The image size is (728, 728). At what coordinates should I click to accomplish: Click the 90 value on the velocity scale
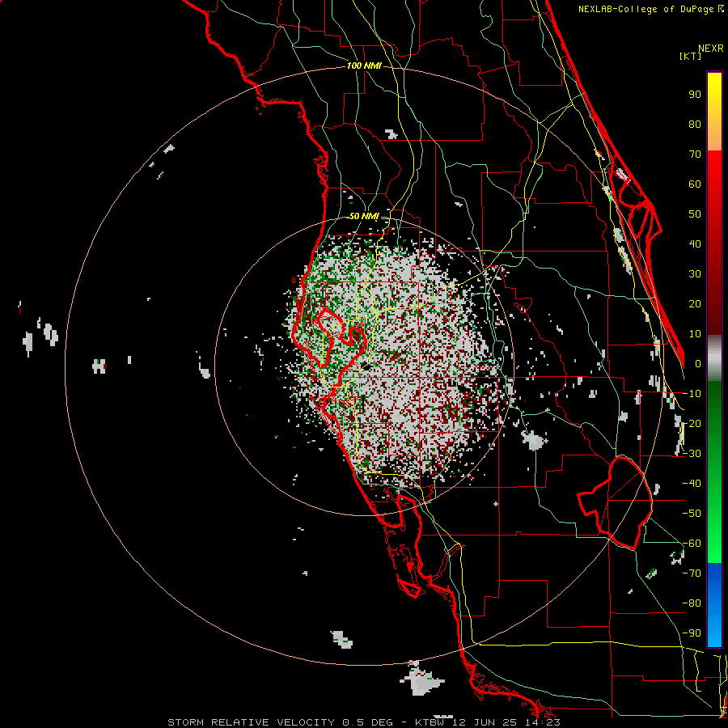tap(695, 95)
